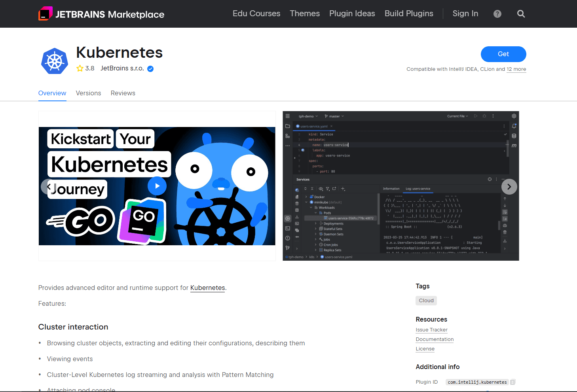Open the search magnifier icon
The height and width of the screenshot is (392, 577).
(521, 14)
